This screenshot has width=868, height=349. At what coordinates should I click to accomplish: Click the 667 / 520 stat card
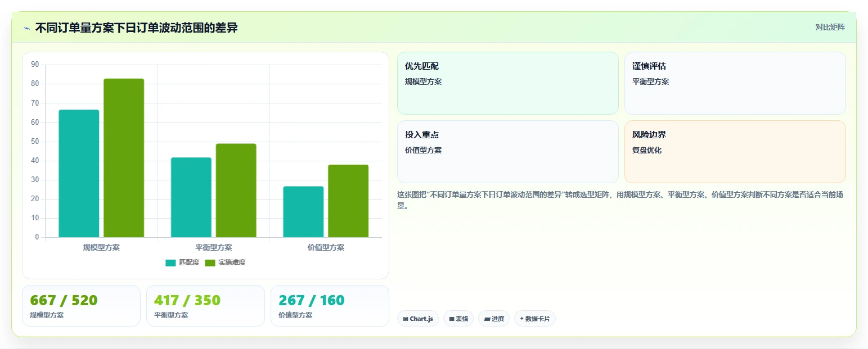click(x=81, y=306)
